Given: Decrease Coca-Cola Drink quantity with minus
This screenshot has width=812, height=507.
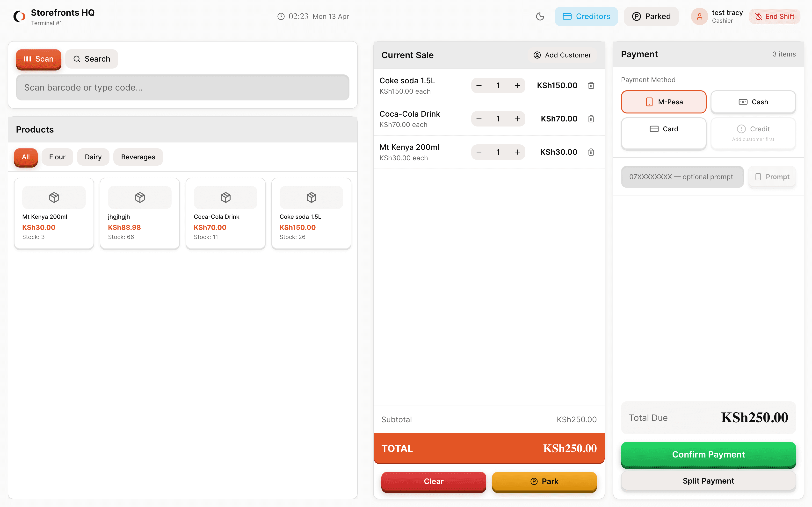Looking at the screenshot, I should (x=479, y=119).
